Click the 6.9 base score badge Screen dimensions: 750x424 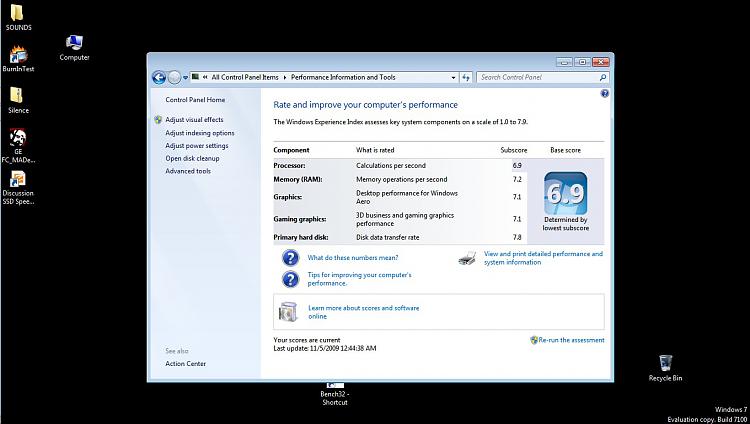tap(565, 193)
